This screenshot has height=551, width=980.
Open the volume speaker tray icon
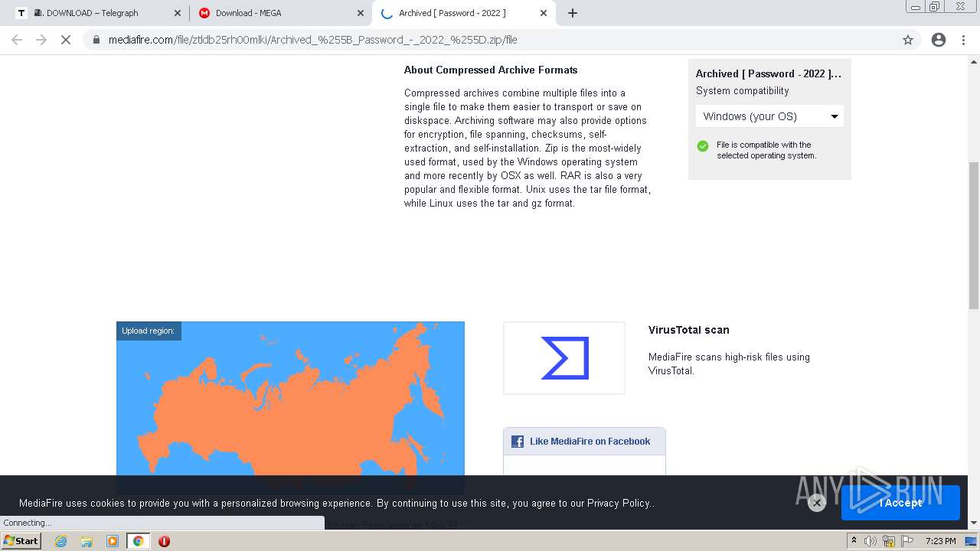click(x=871, y=541)
